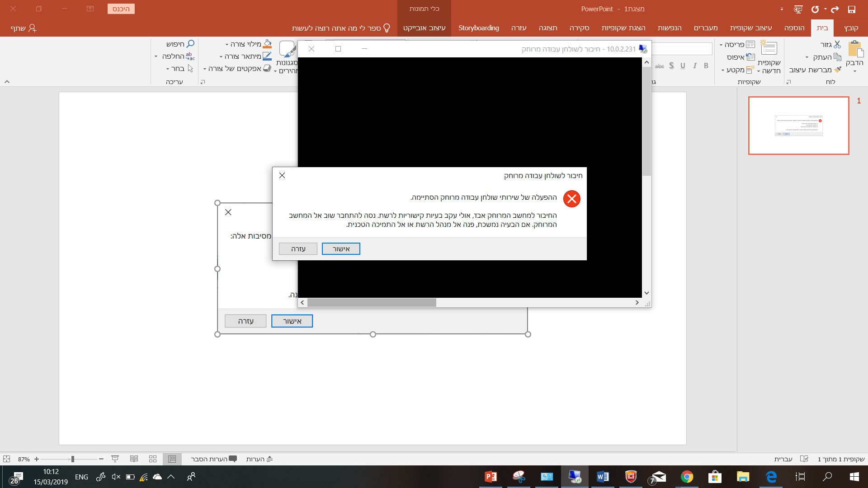868x488 pixels.
Task: Start slideshow from status bar icon
Action: pos(115,459)
